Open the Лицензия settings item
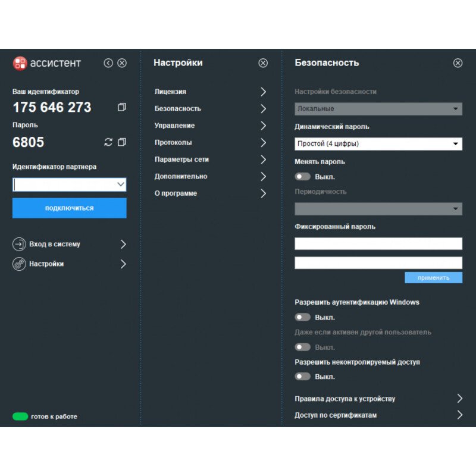 point(210,92)
